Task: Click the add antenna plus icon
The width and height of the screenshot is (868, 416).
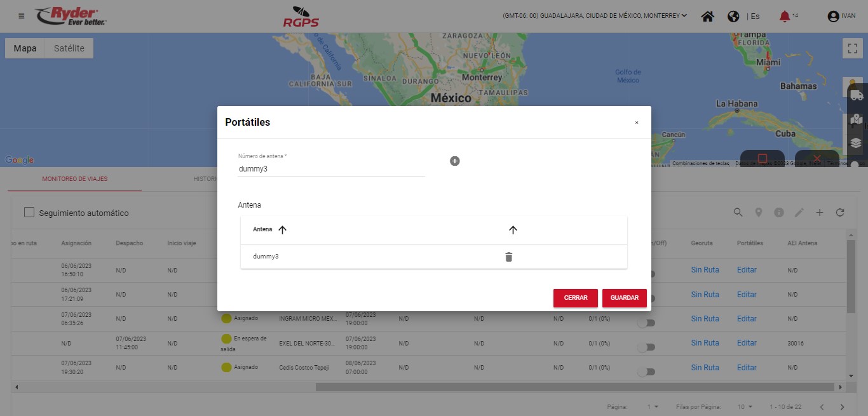Action: 455,161
